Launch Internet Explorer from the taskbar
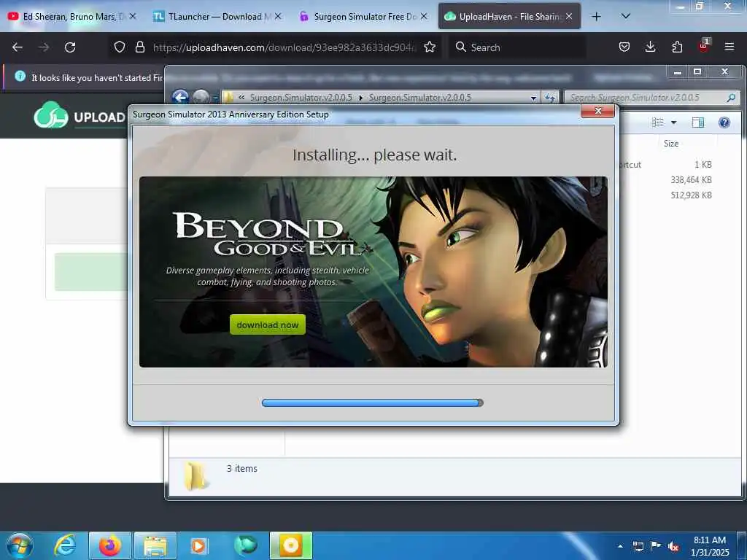 (65, 545)
